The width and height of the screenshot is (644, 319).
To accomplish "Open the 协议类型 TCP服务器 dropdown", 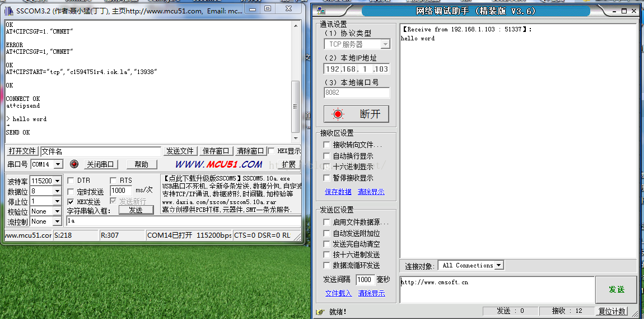I will pos(385,44).
